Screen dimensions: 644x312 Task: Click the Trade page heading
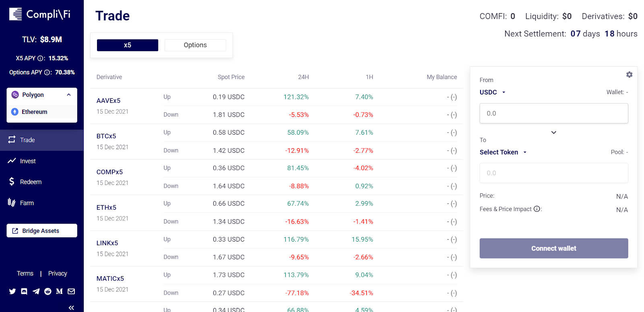click(x=113, y=16)
